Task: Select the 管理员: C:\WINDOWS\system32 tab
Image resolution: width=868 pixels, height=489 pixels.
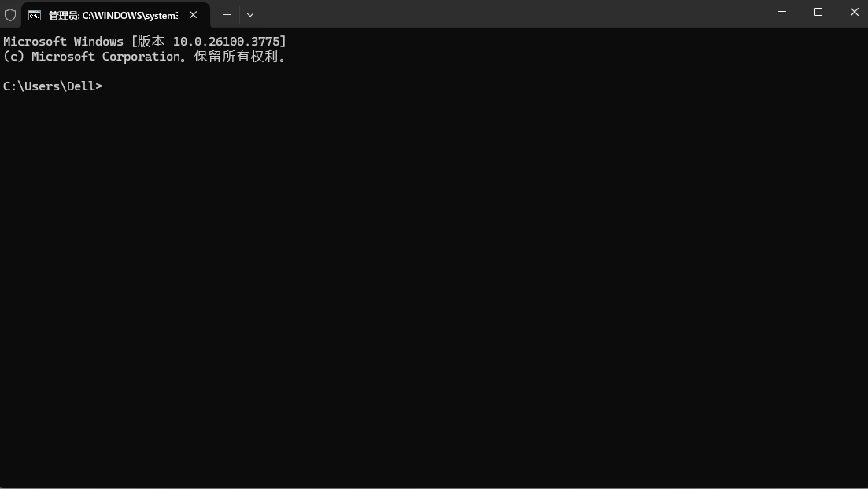Action: (x=115, y=15)
